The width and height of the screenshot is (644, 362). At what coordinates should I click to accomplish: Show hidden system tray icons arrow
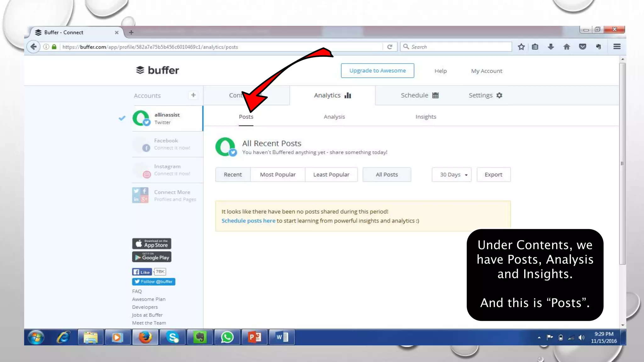539,337
